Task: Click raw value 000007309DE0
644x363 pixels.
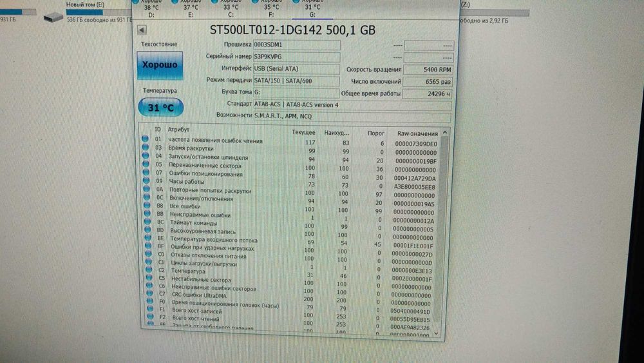Action: (x=416, y=144)
